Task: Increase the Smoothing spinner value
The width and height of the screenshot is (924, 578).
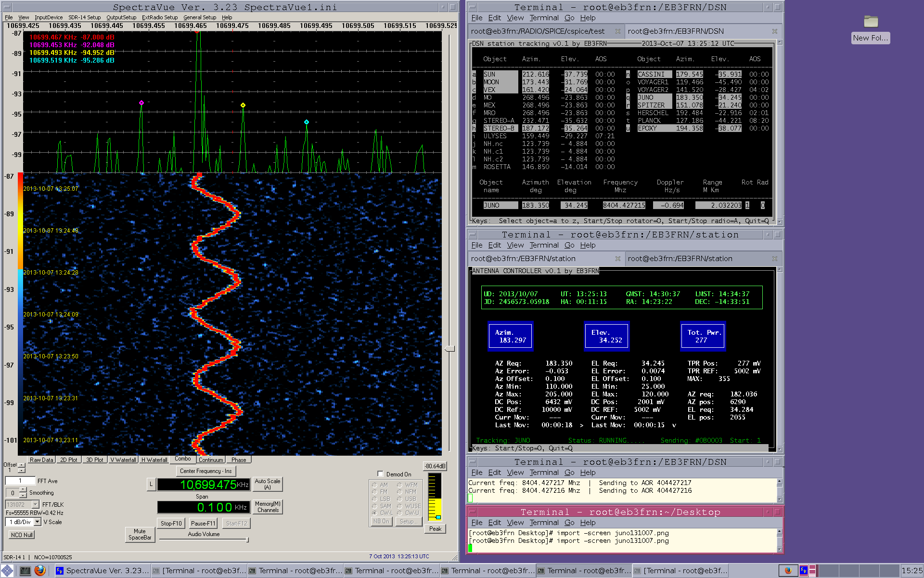Action: click(x=23, y=490)
